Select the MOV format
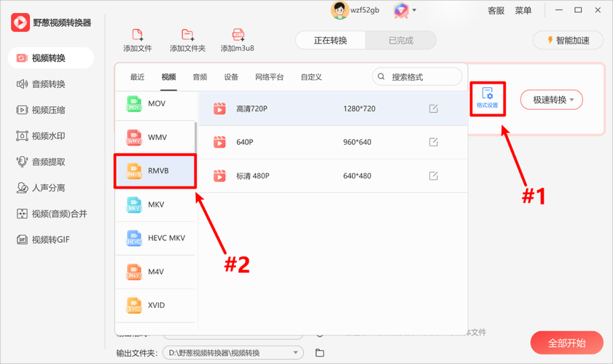The image size is (613, 364). [155, 104]
